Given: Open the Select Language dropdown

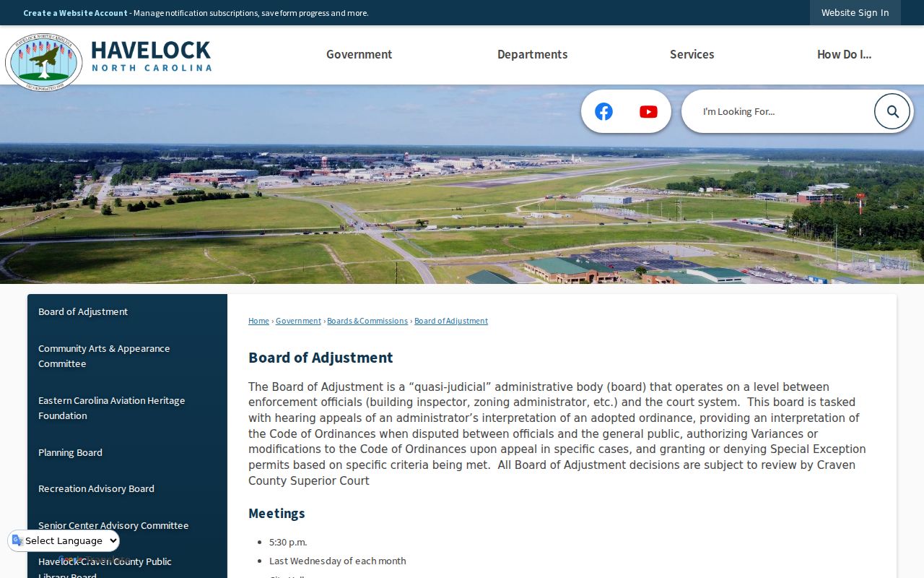Looking at the screenshot, I should coord(64,540).
